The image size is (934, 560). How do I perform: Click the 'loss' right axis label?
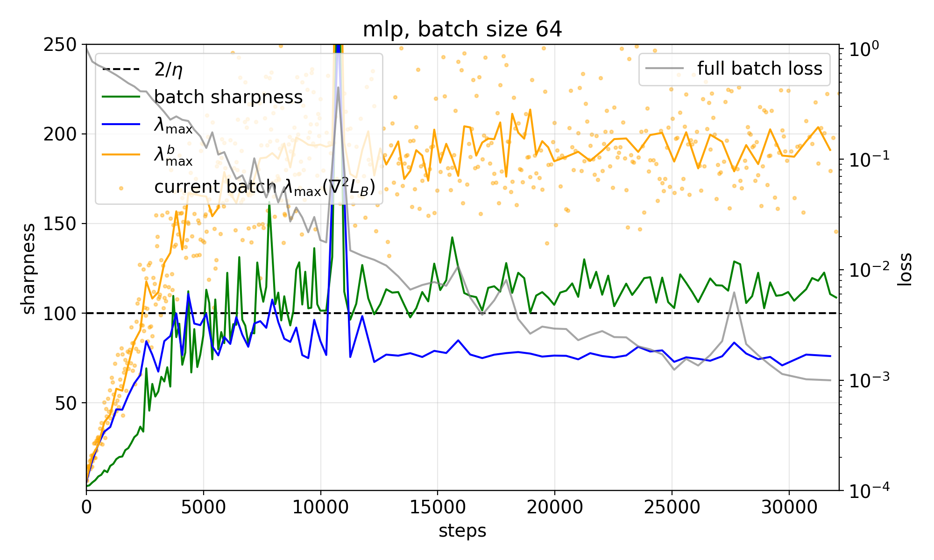[905, 269]
